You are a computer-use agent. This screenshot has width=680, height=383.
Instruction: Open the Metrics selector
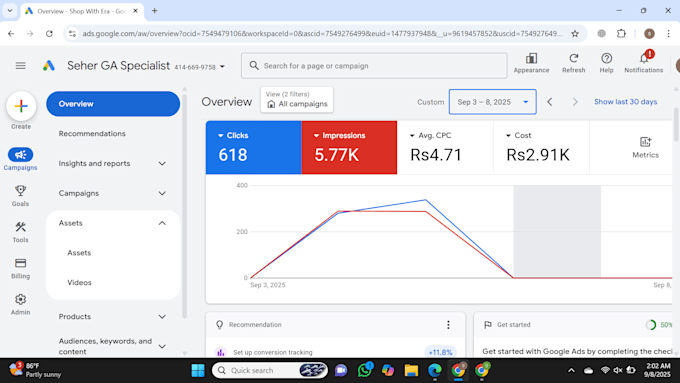click(645, 147)
